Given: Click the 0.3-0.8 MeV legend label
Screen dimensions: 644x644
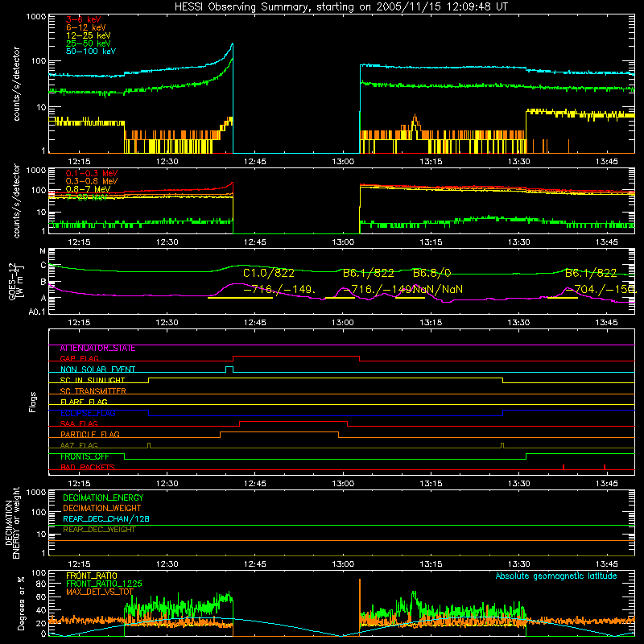Looking at the screenshot, I should pos(92,181).
